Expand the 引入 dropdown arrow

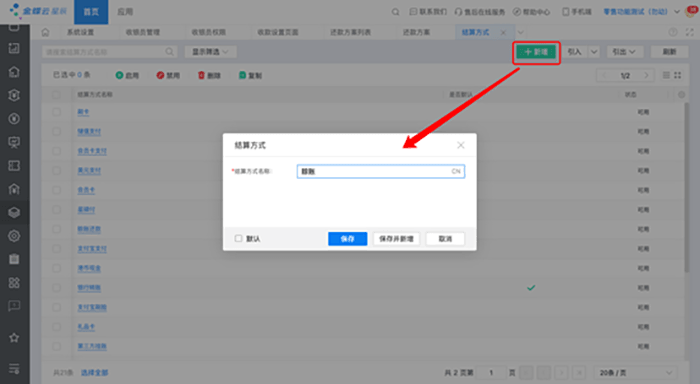[x=594, y=52]
